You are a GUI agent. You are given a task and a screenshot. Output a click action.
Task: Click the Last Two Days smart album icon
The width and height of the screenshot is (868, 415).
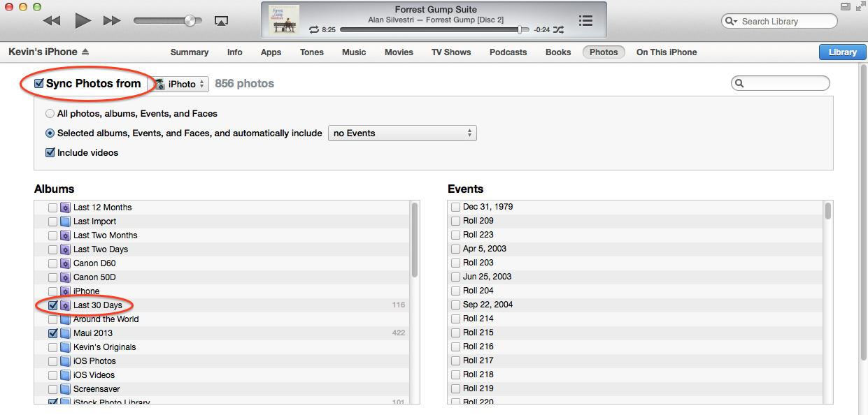[x=65, y=249]
